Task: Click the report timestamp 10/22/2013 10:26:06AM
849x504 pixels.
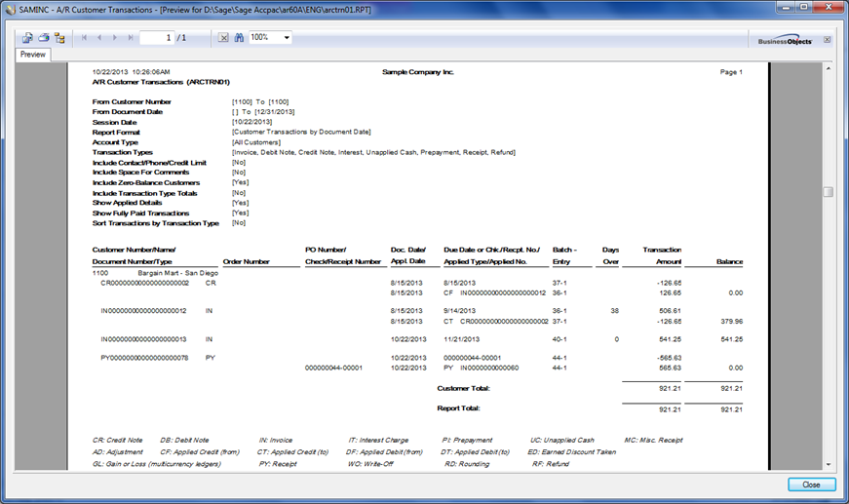Action: (131, 72)
